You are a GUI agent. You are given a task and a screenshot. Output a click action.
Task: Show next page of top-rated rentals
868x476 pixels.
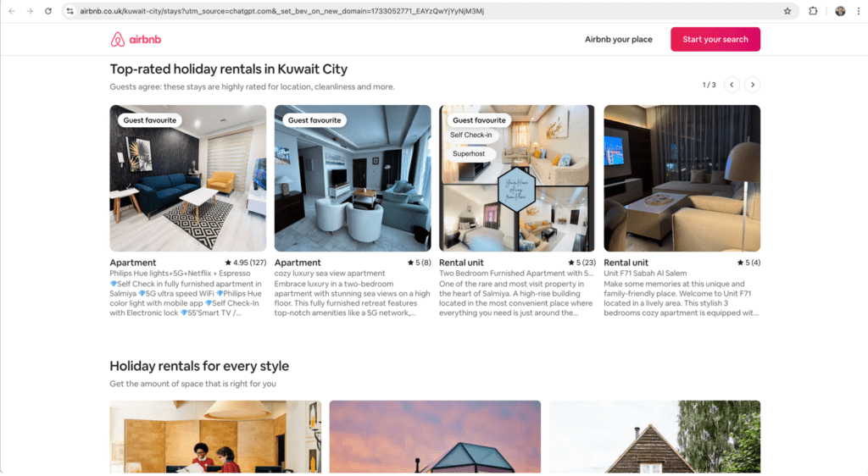753,85
